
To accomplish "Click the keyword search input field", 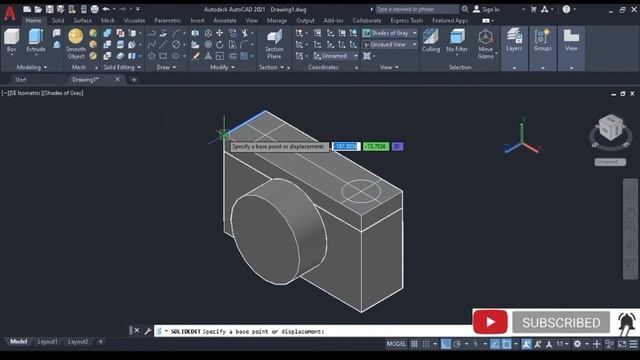I will point(417,9).
